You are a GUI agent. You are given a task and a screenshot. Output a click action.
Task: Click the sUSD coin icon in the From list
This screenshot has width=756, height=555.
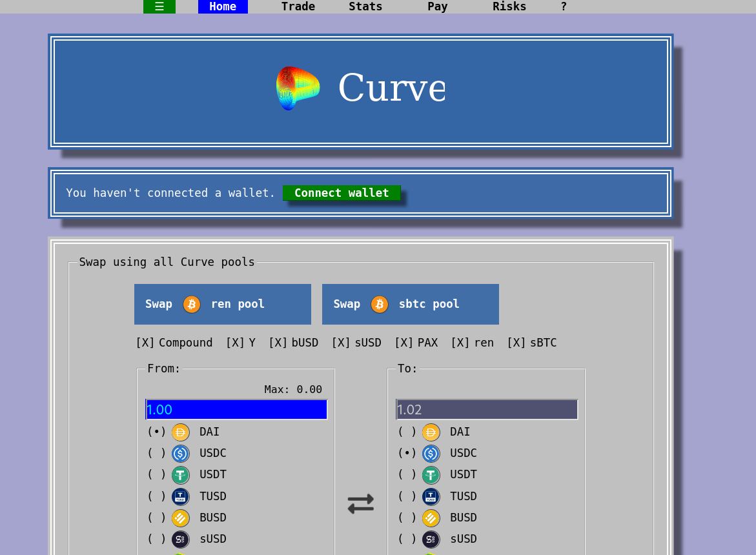click(180, 539)
